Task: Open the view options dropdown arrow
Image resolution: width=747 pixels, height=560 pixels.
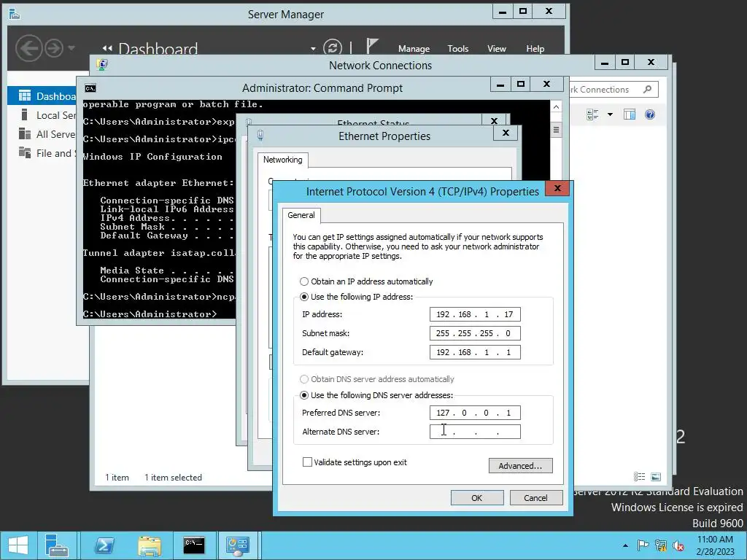Action: [610, 114]
